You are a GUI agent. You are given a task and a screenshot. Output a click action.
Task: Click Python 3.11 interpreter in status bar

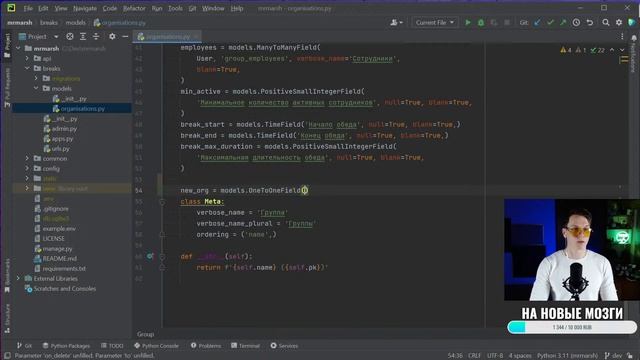click(x=567, y=356)
